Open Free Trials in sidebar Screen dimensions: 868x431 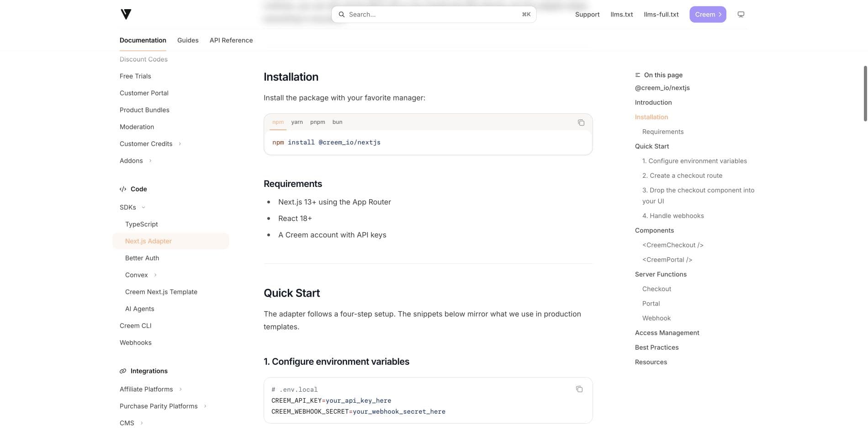pyautogui.click(x=135, y=76)
